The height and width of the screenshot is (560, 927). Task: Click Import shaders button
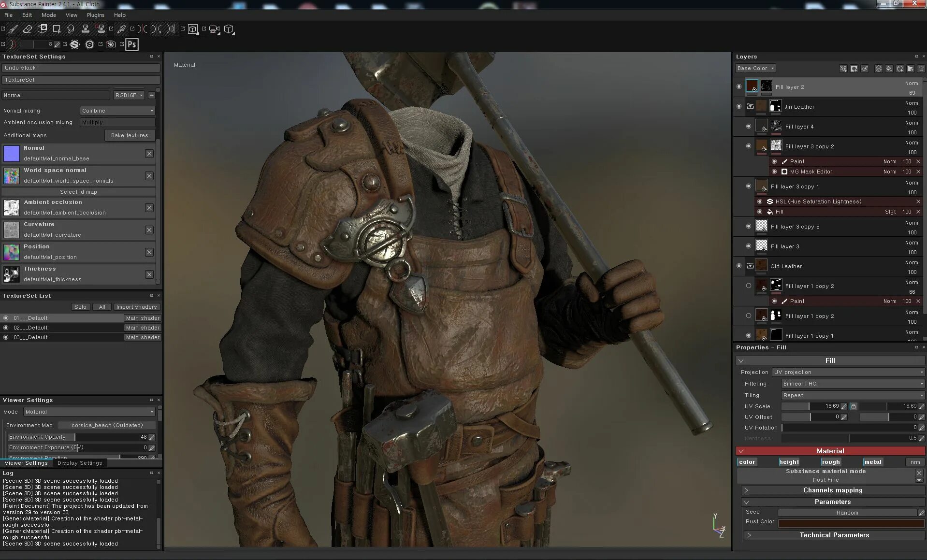136,307
